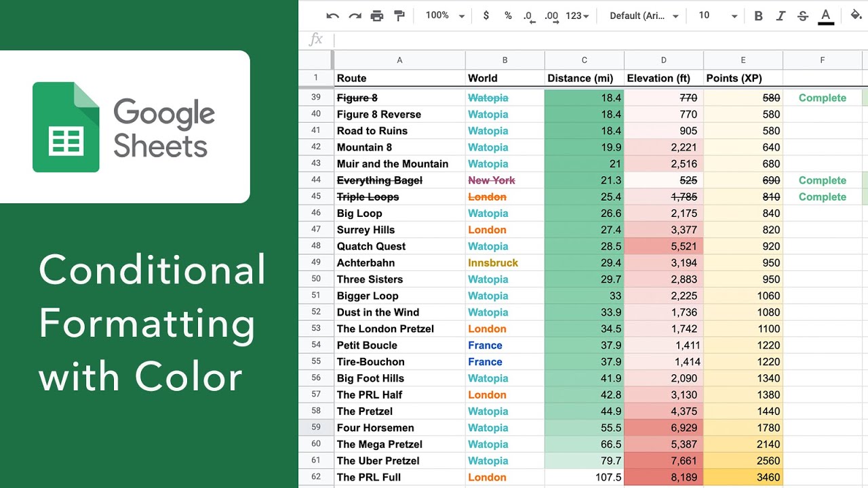Screen dimensions: 868x488
Task: Select the Dust in the Wind cell
Action: pos(399,312)
